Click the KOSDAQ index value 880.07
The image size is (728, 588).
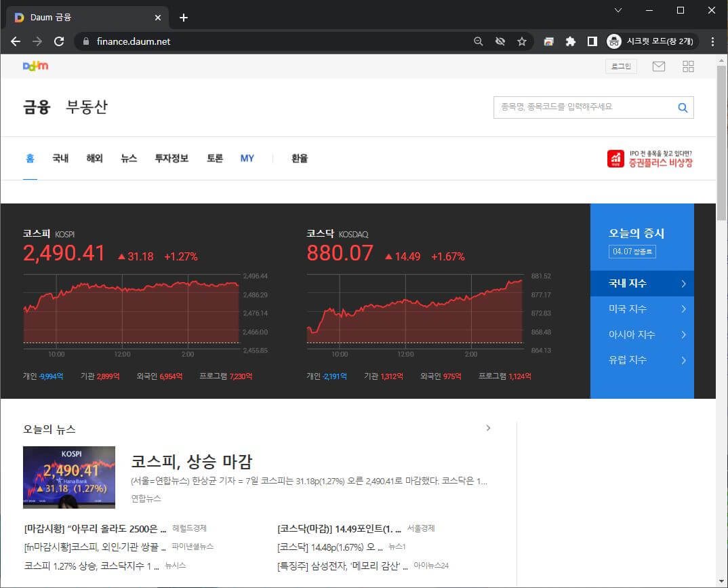340,253
